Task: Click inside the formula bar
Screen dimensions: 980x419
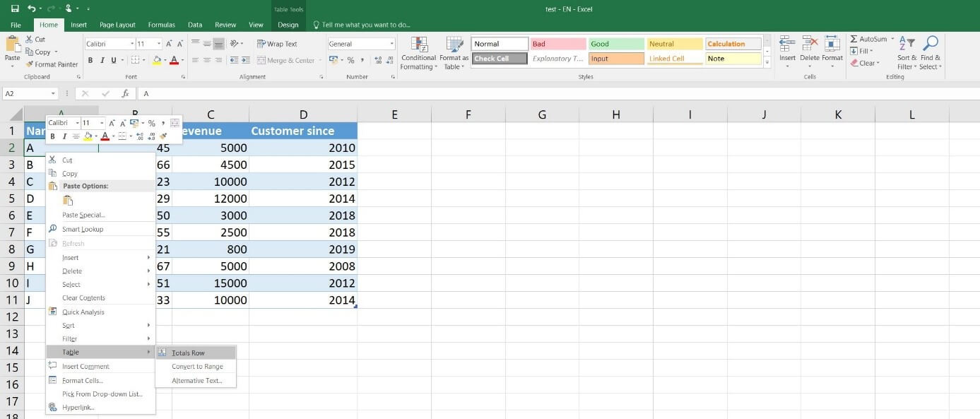Action: 283,93
